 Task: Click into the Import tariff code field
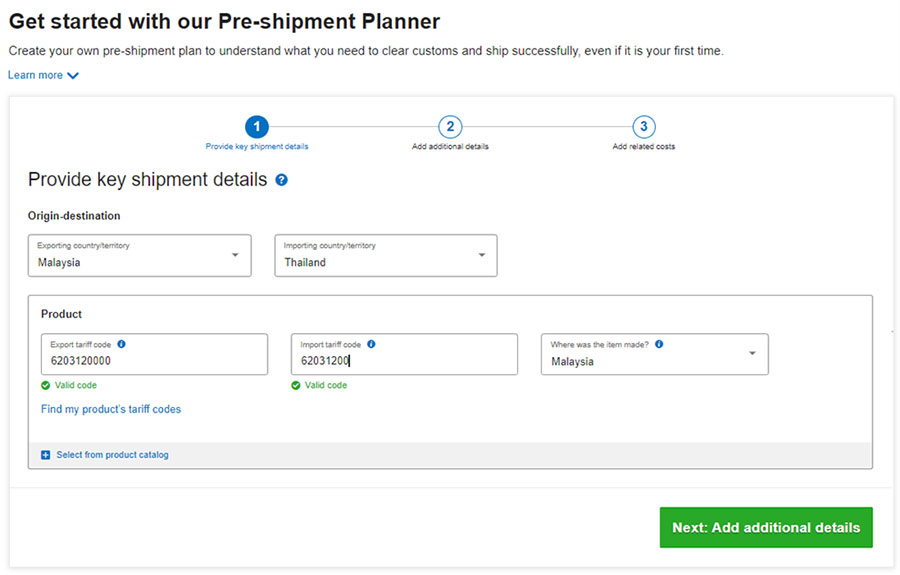[x=404, y=361]
